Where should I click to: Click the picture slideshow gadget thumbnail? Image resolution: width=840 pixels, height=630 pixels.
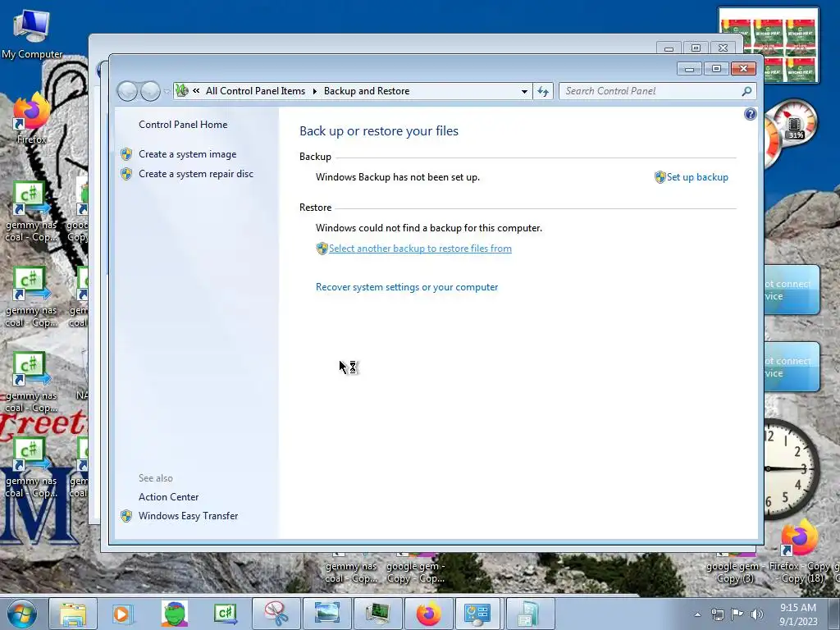[x=768, y=45]
